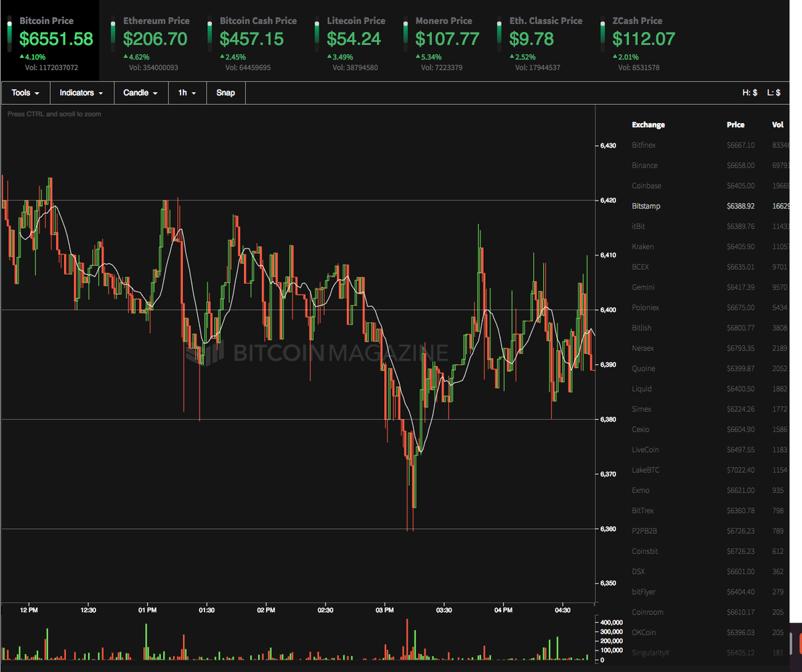Click the 6,380 price axis label
Image resolution: width=802 pixels, height=672 pixels.
(x=607, y=419)
